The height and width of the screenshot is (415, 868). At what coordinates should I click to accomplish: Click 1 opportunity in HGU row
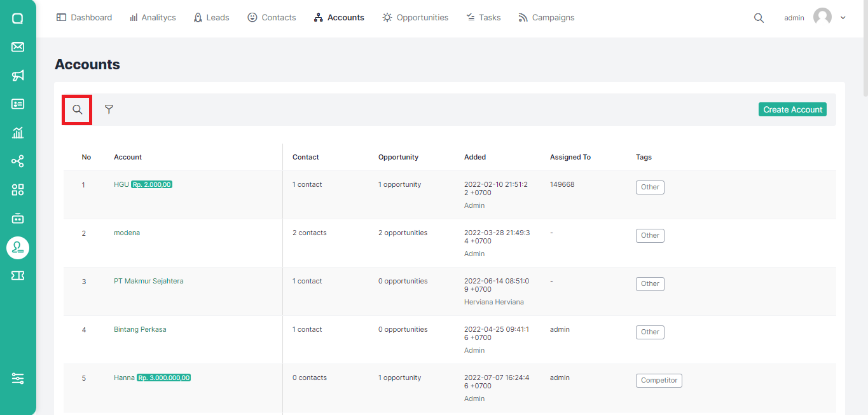pyautogui.click(x=400, y=184)
